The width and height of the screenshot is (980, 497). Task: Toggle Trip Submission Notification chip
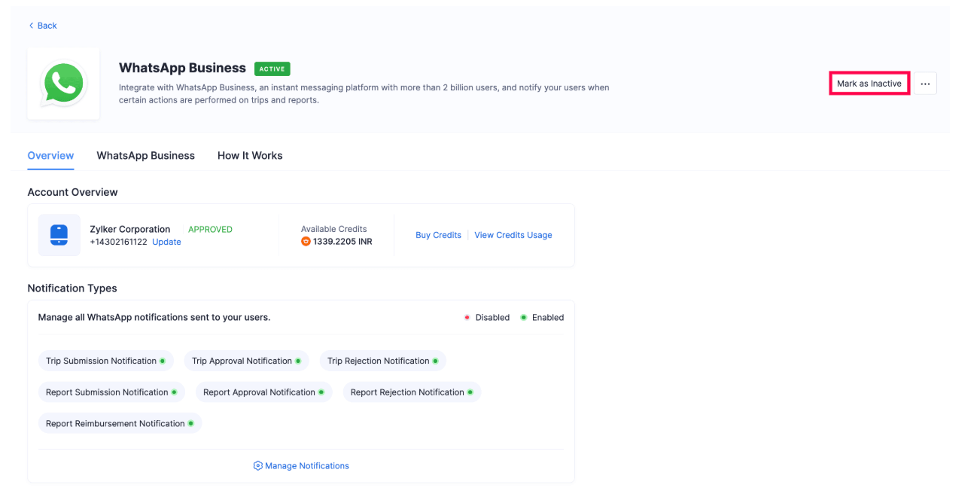coord(105,361)
